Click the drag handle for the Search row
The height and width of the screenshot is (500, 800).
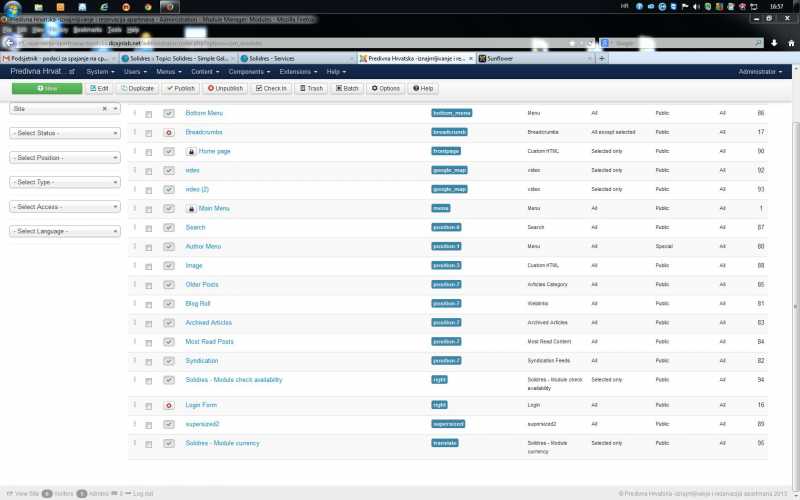point(135,227)
